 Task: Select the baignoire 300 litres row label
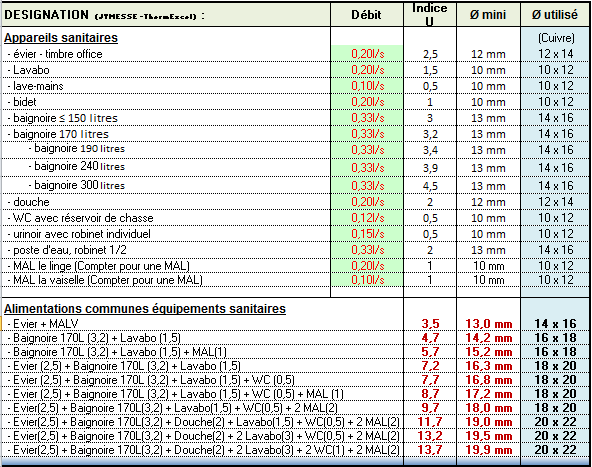point(77,185)
